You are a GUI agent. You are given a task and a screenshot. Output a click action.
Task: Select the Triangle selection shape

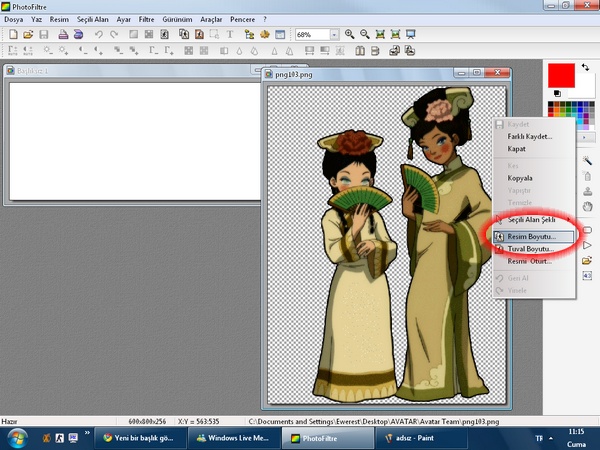pyautogui.click(x=587, y=245)
